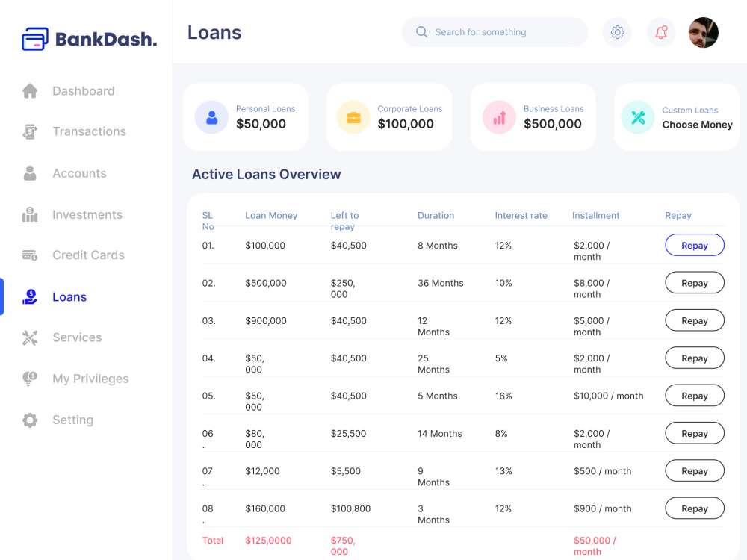This screenshot has width=747, height=560.
Task: Click the '$5,500' left to repay cell
Action: point(346,471)
